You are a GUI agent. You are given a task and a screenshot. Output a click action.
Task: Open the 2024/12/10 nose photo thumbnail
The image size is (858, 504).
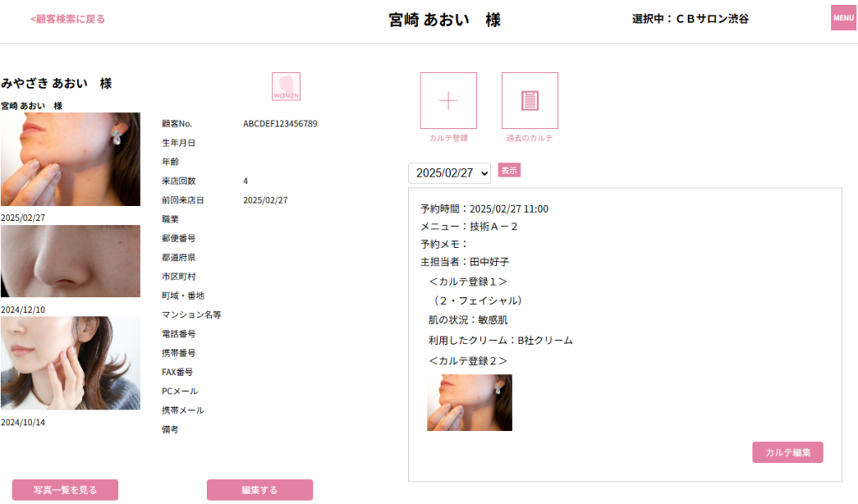70,261
